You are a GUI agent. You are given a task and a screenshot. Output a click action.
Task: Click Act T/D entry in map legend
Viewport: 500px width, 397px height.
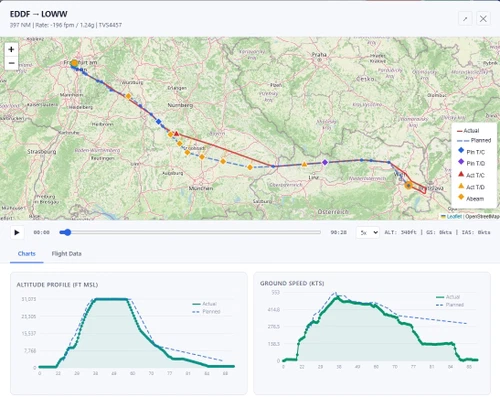click(x=471, y=187)
